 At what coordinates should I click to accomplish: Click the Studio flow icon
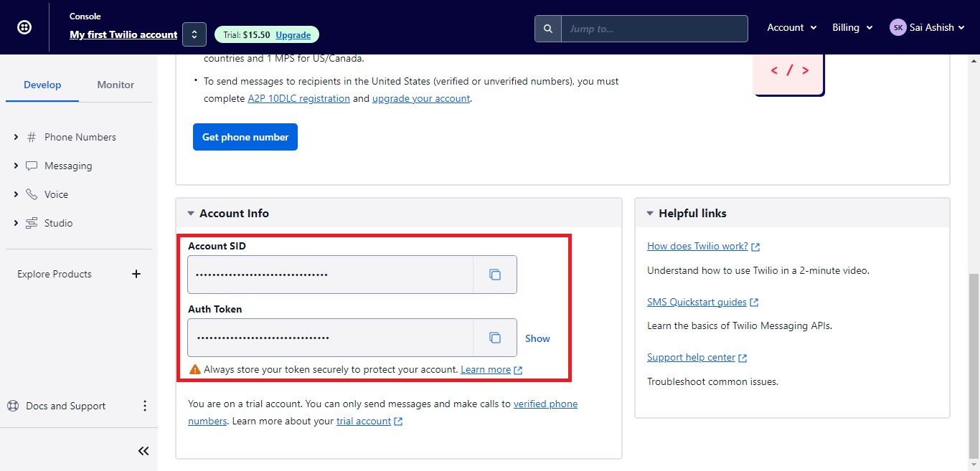coord(32,223)
